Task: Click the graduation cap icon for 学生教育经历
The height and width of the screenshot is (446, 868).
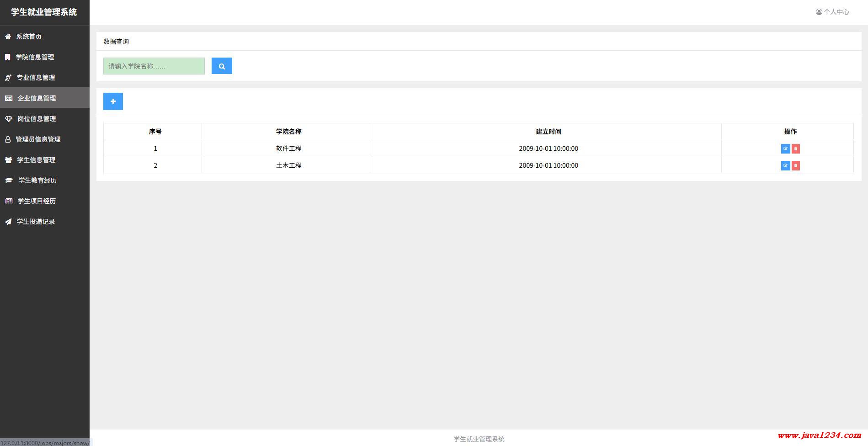Action: (x=9, y=181)
